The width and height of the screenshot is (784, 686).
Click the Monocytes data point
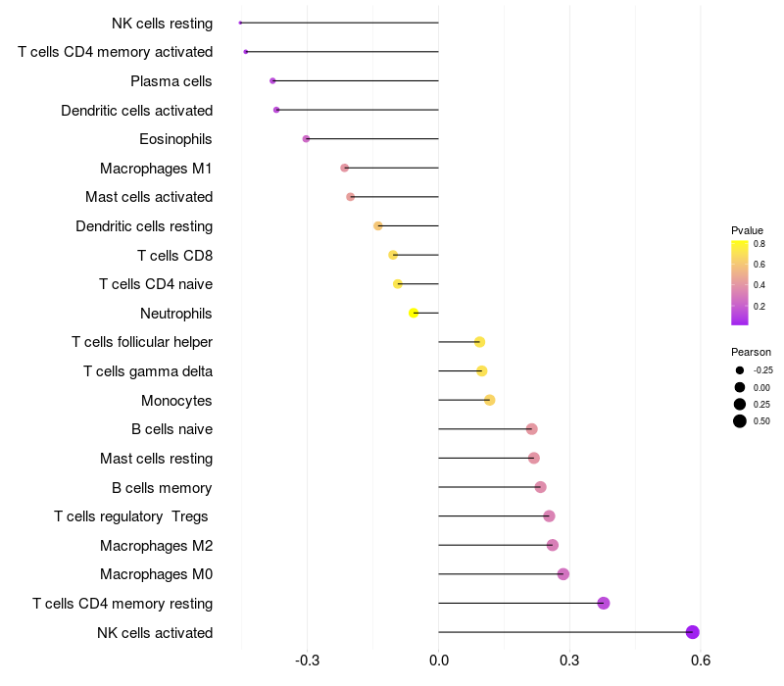[x=489, y=400]
